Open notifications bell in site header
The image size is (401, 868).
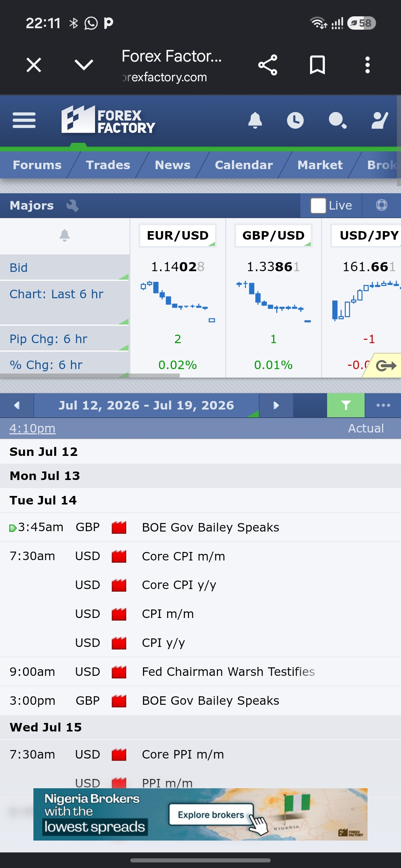(255, 120)
